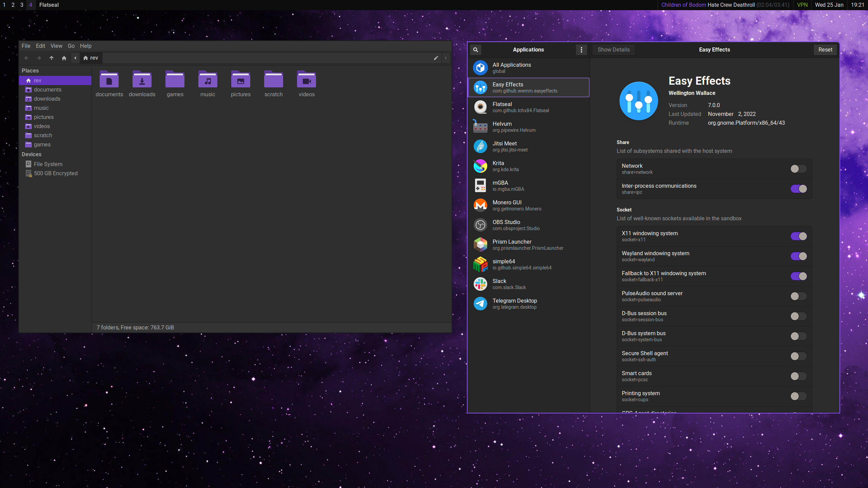Select the Jitsi Meet app icon
Screen dimensions: 868x488
click(x=480, y=146)
